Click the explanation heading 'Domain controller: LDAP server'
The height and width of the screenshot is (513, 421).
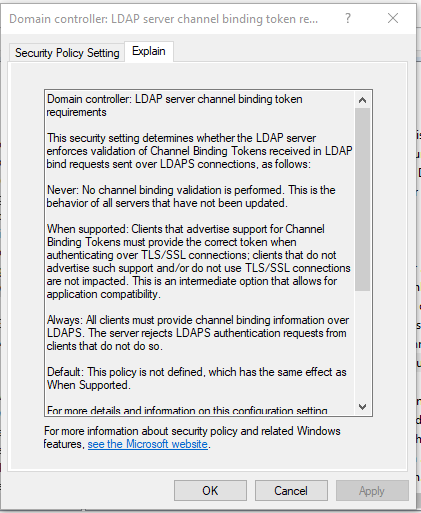[x=175, y=106]
